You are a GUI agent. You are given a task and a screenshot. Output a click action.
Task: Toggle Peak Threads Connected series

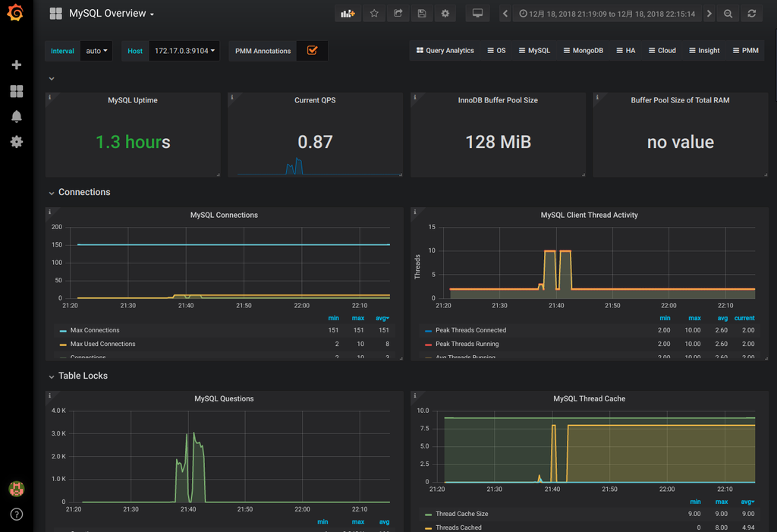pyautogui.click(x=470, y=330)
